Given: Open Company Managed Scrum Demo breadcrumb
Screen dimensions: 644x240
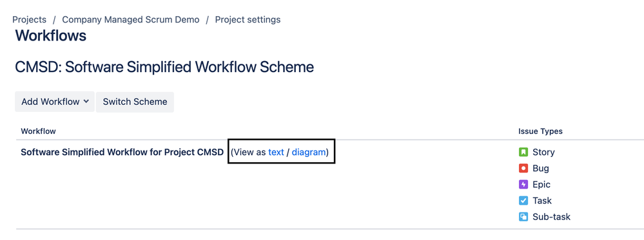Looking at the screenshot, I should 131,19.
